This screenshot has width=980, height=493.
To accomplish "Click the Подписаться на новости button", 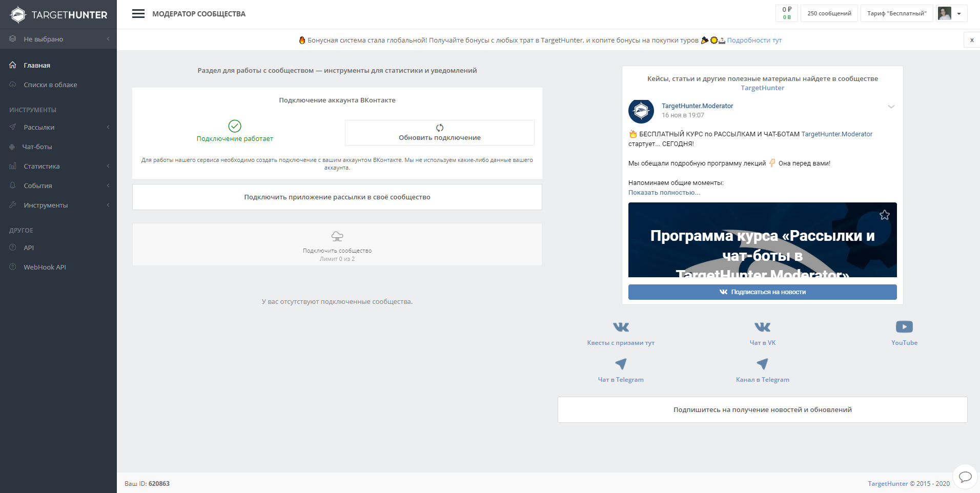I will click(763, 292).
